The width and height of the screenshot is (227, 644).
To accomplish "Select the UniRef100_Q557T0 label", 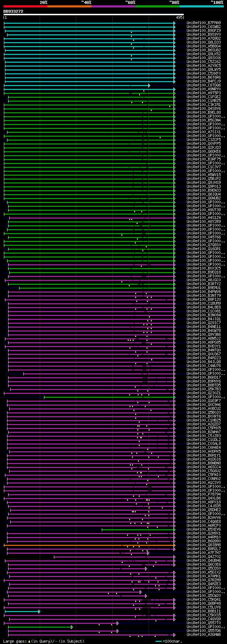I will [x=204, y=623].
